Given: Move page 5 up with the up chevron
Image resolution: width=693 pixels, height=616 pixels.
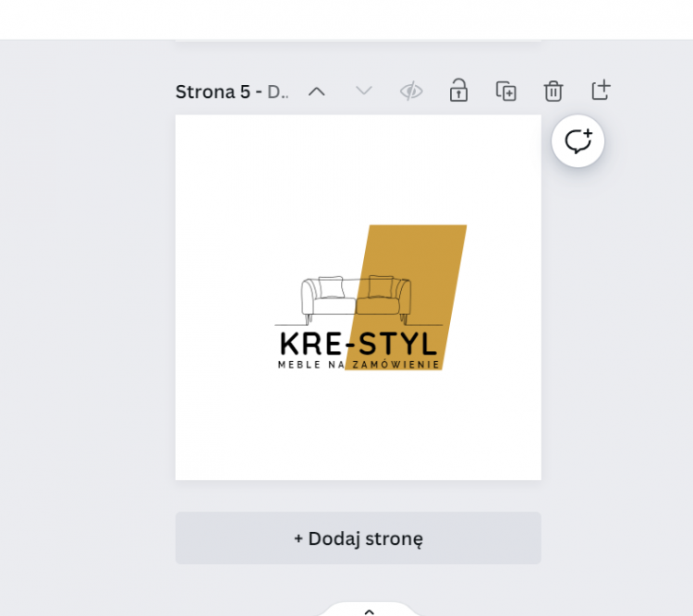Looking at the screenshot, I should point(317,91).
